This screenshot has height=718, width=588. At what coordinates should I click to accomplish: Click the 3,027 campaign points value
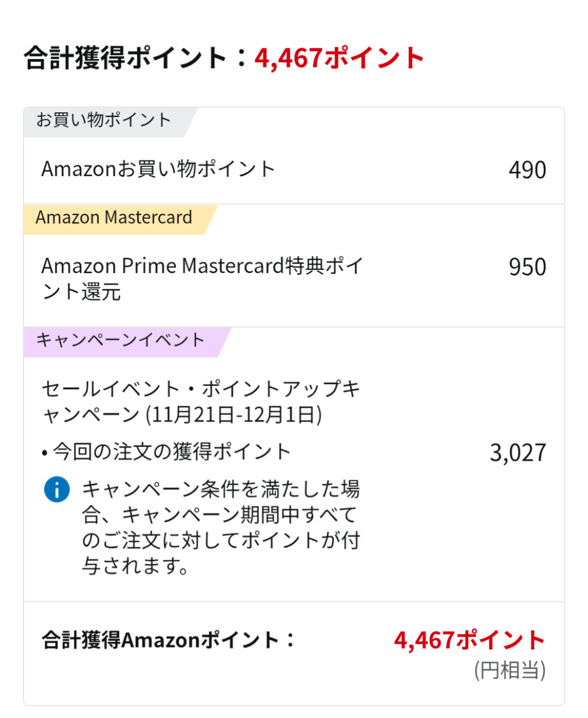click(517, 453)
